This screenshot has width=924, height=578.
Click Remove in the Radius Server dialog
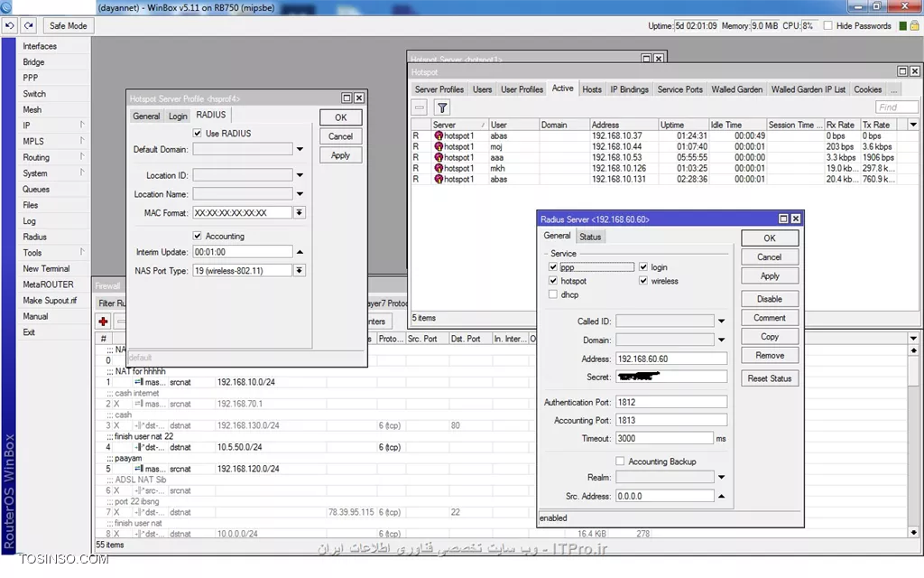click(x=770, y=356)
